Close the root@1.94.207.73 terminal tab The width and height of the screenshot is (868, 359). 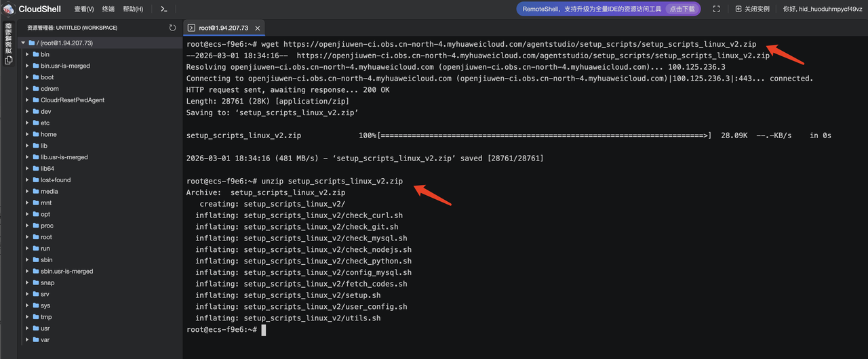click(x=256, y=27)
